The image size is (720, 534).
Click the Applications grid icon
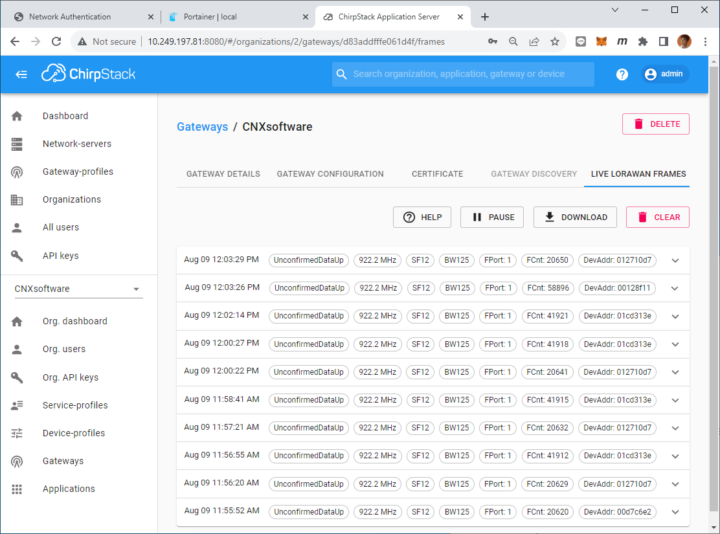(17, 489)
